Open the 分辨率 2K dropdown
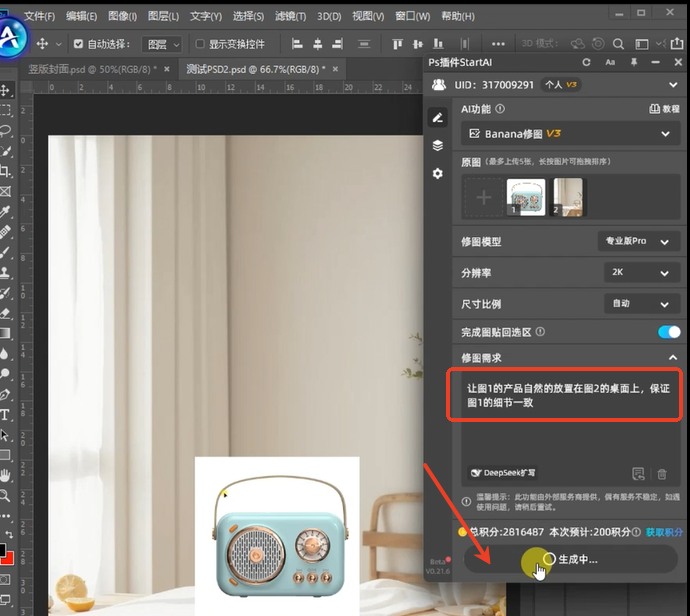The image size is (690, 616). [642, 272]
